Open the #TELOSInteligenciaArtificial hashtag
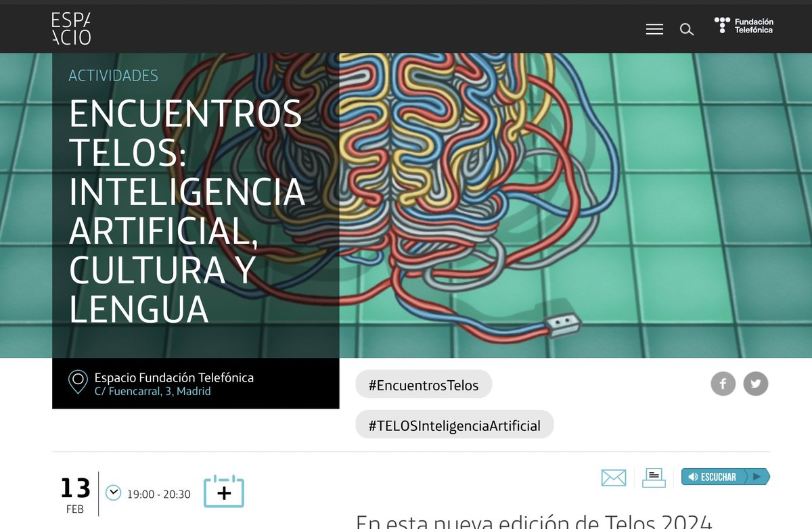 pyautogui.click(x=455, y=425)
